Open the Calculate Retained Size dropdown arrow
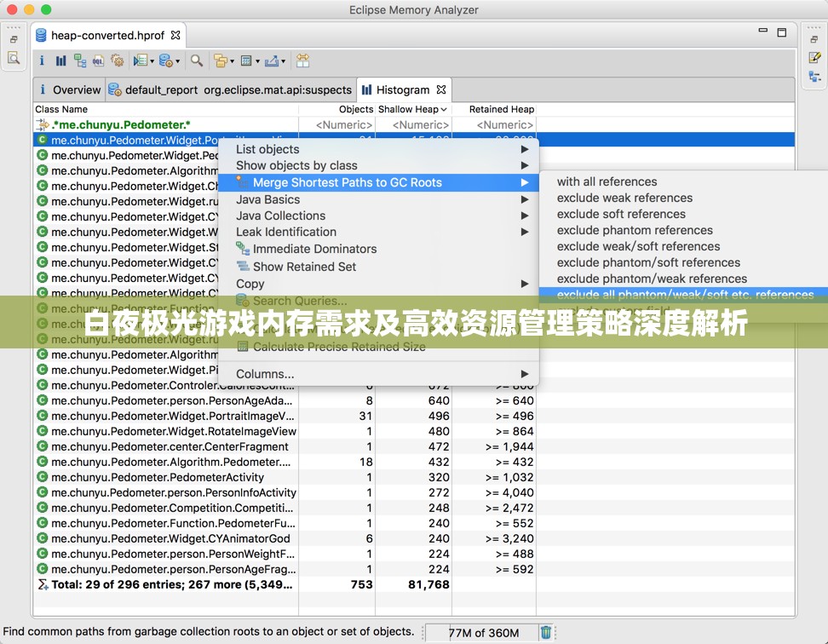828x644 pixels. pos(258,61)
